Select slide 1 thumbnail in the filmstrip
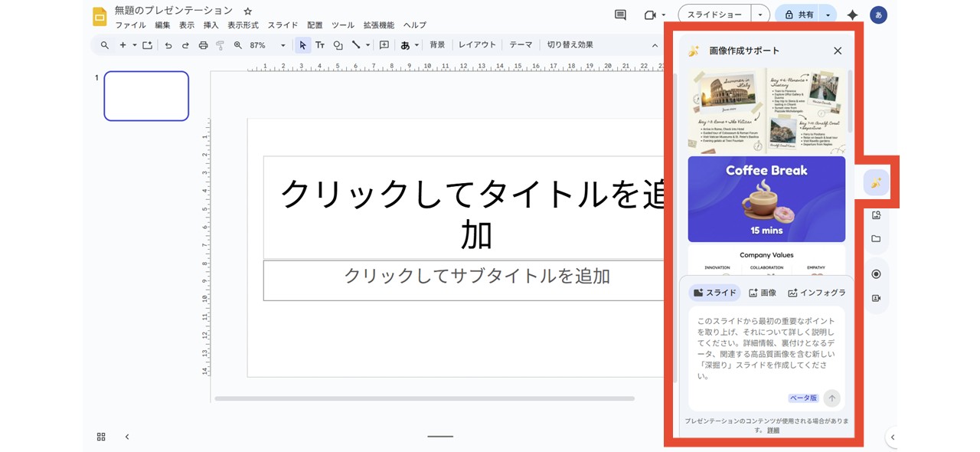The image size is (980, 452). click(145, 96)
